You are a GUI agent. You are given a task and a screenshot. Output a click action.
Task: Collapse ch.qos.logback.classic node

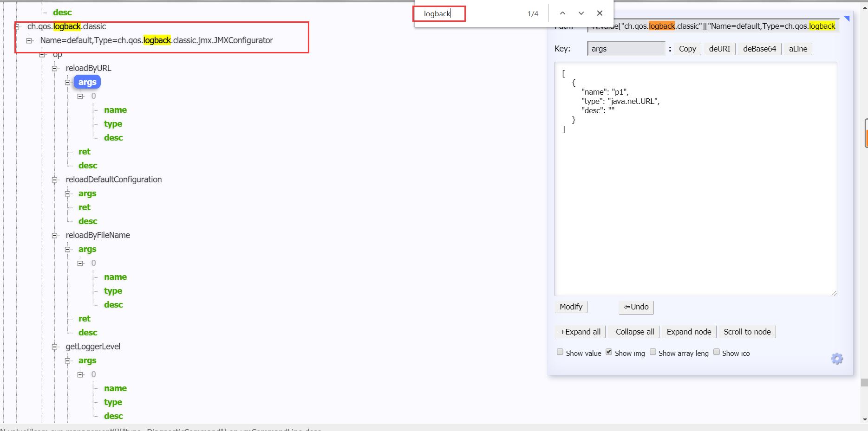point(17,26)
